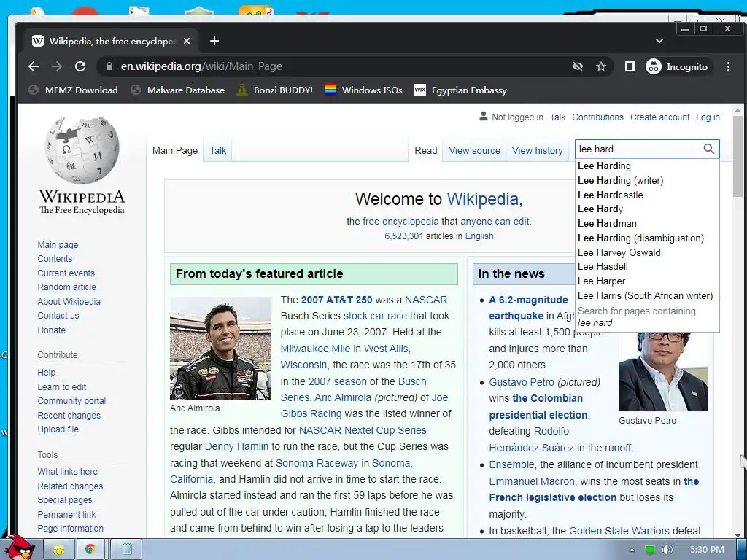The width and height of the screenshot is (747, 560).
Task: Open the Chrome taskbar icon
Action: click(90, 550)
